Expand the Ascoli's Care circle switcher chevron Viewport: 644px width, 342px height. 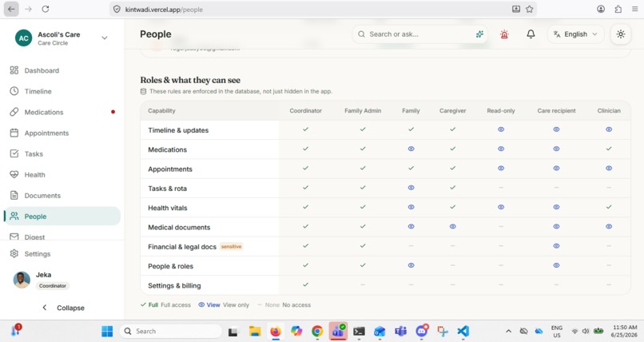(105, 38)
